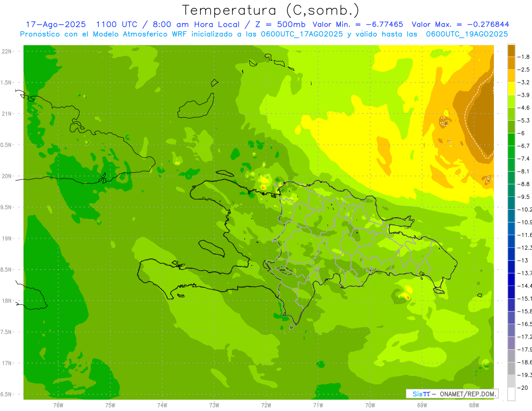Click the '-6.7' legend value
Viewport: 532px width, 411px height.
[x=524, y=146]
